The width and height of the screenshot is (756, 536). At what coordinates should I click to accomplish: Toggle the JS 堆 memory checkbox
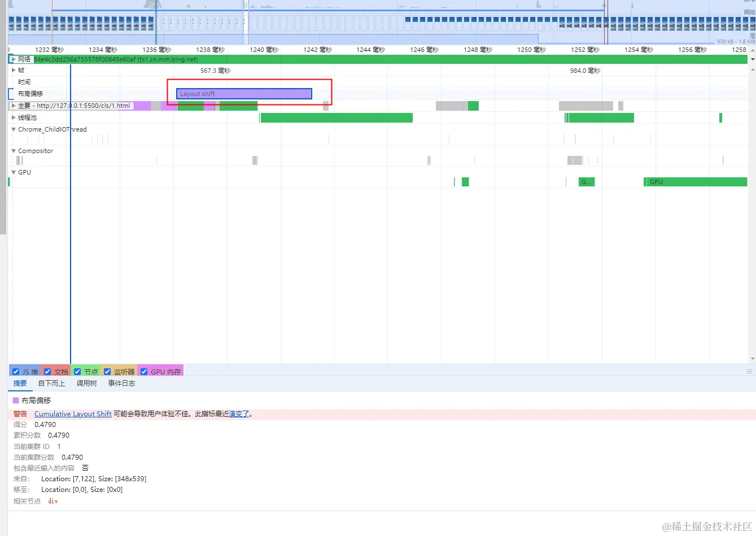pos(16,372)
